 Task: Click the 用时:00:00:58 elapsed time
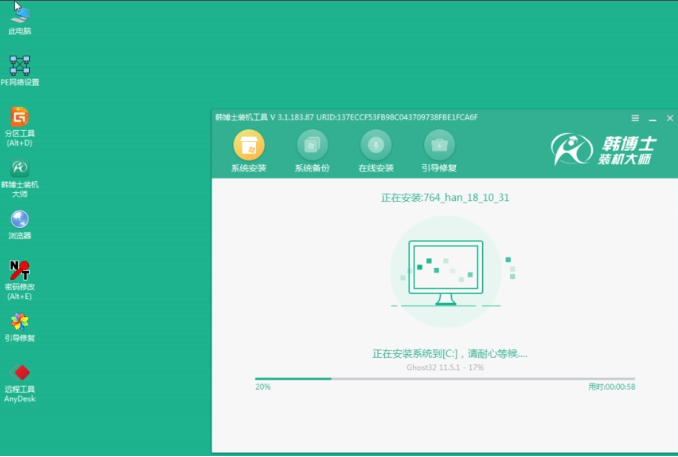point(611,387)
